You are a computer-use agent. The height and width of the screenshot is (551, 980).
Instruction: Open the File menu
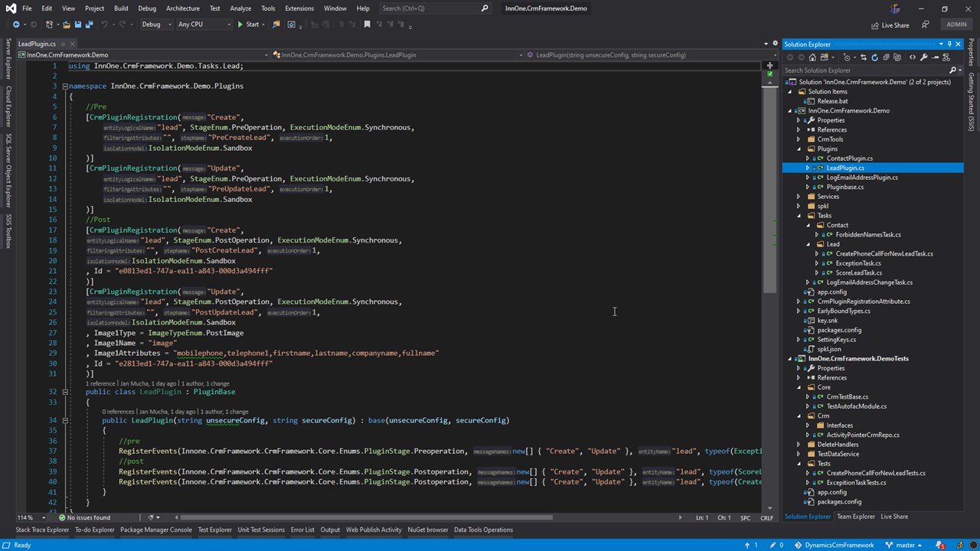tap(27, 8)
